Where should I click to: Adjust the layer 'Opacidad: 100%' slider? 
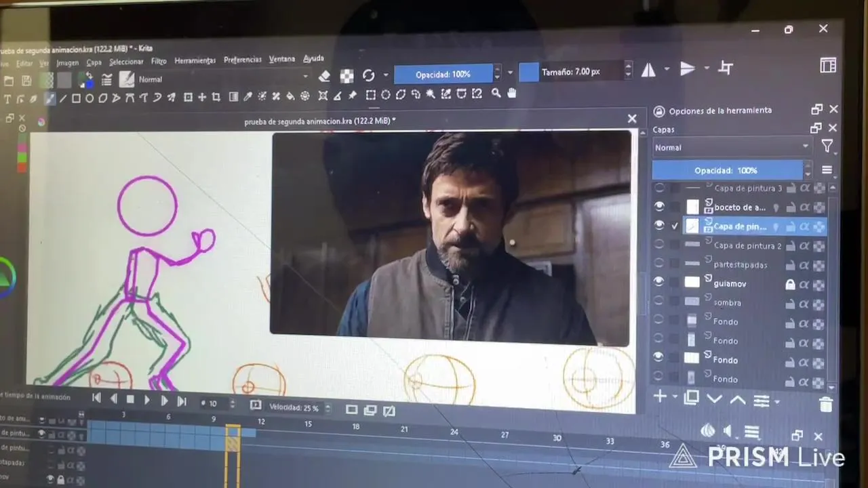(x=726, y=170)
